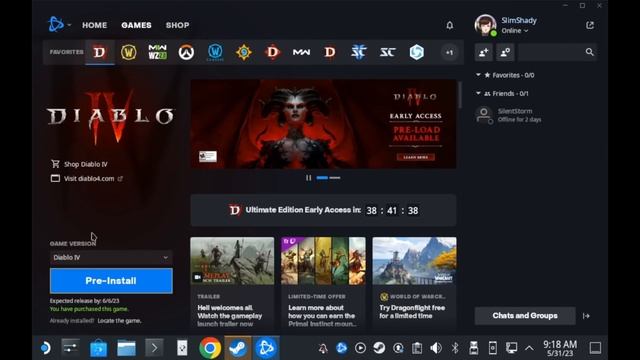Visit diablo4.com link
This screenshot has height=360, width=640.
point(87,178)
